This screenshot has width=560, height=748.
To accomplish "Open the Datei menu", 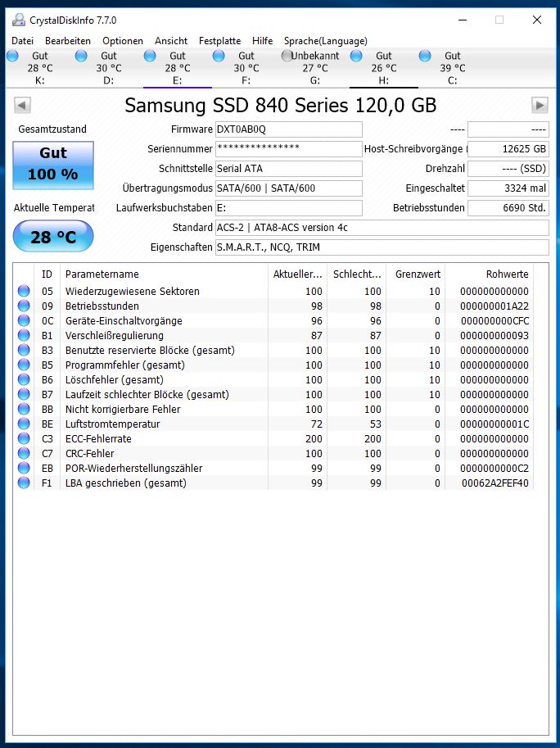I will point(22,41).
